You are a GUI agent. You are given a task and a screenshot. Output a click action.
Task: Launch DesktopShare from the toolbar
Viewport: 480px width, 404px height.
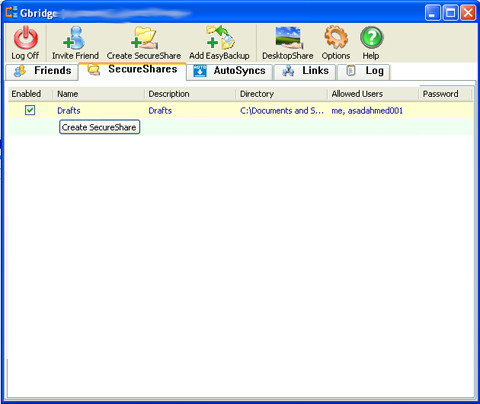point(289,38)
